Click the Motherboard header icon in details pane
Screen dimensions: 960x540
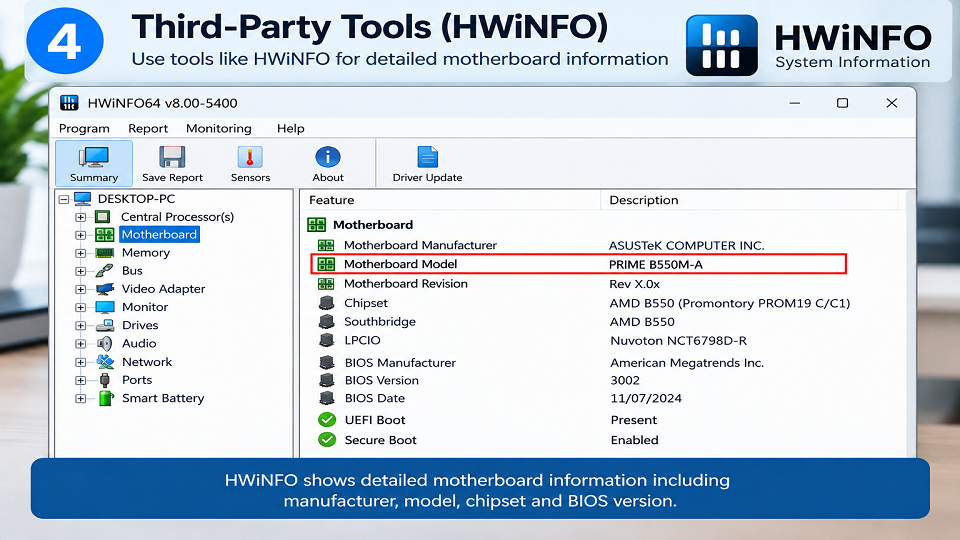pyautogui.click(x=317, y=225)
